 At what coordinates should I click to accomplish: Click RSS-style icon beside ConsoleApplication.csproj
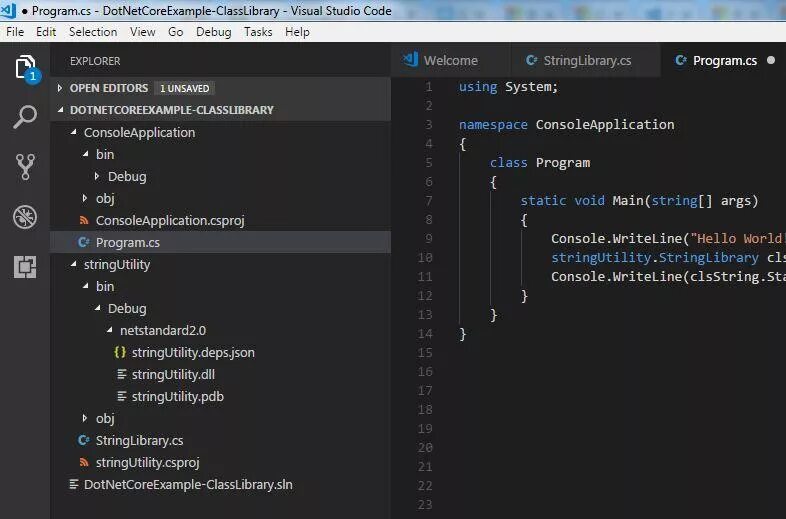84,220
